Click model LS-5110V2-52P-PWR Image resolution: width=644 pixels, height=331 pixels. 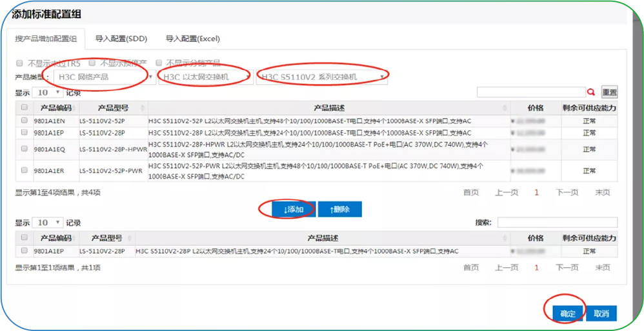[111, 170]
